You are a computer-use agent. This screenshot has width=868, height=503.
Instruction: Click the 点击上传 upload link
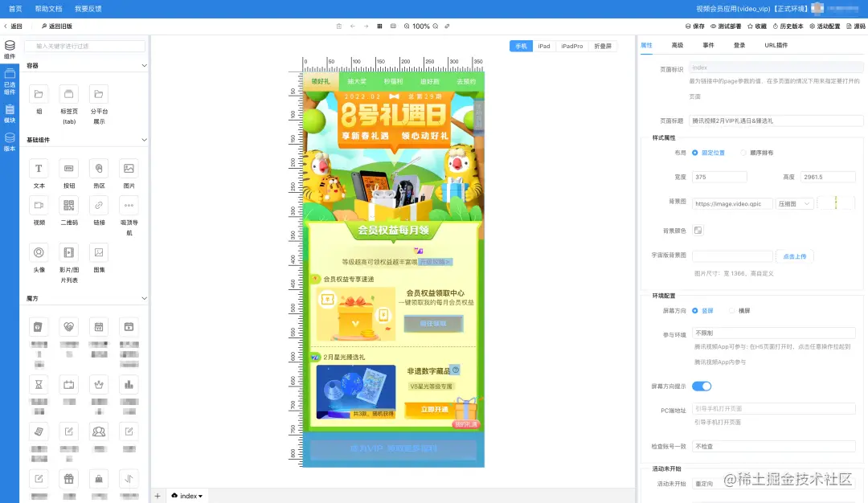(x=795, y=256)
